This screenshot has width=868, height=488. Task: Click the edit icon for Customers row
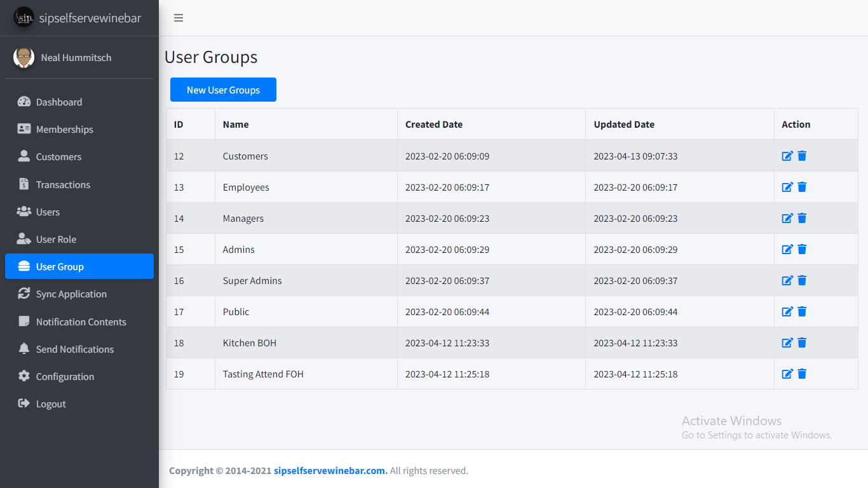pos(787,156)
